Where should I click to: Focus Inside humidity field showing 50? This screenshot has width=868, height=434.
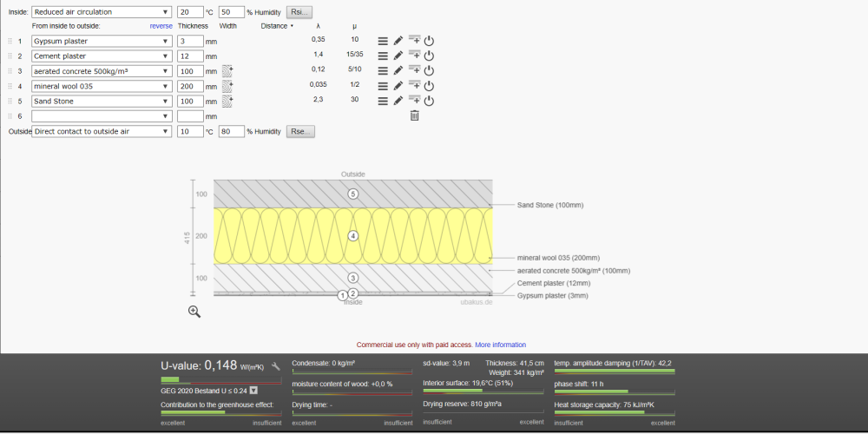[x=232, y=12]
